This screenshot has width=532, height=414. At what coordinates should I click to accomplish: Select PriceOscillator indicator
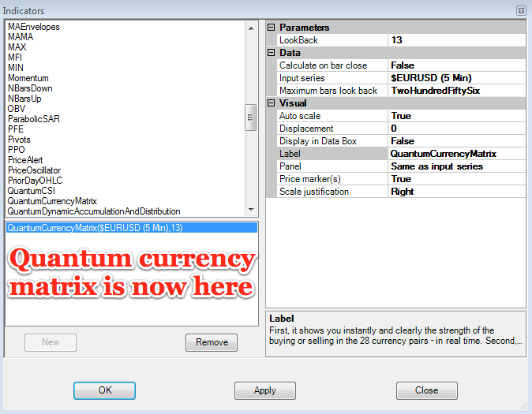(34, 170)
